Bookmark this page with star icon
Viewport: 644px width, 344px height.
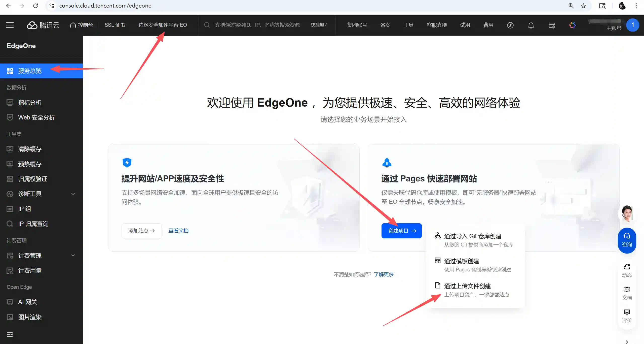[x=583, y=6]
